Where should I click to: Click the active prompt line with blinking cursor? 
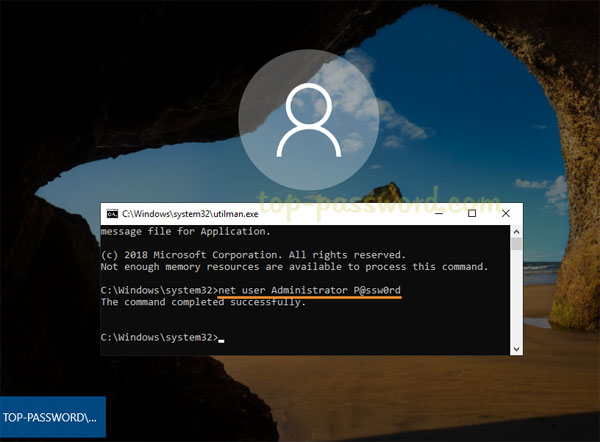click(x=162, y=339)
